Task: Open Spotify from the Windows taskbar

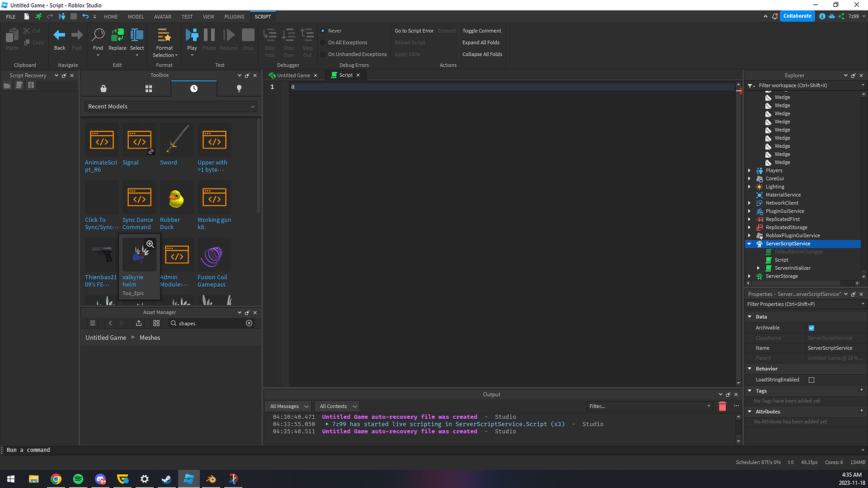Action: (78, 479)
